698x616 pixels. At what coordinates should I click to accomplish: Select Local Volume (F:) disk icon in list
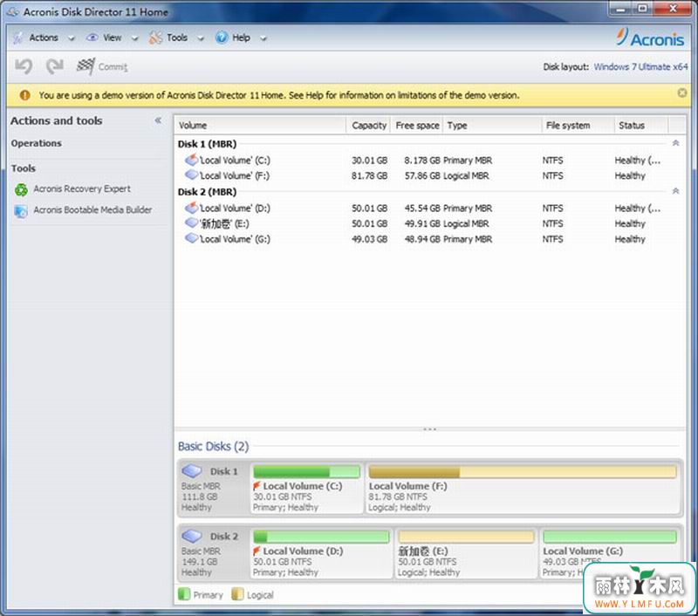pyautogui.click(x=191, y=175)
